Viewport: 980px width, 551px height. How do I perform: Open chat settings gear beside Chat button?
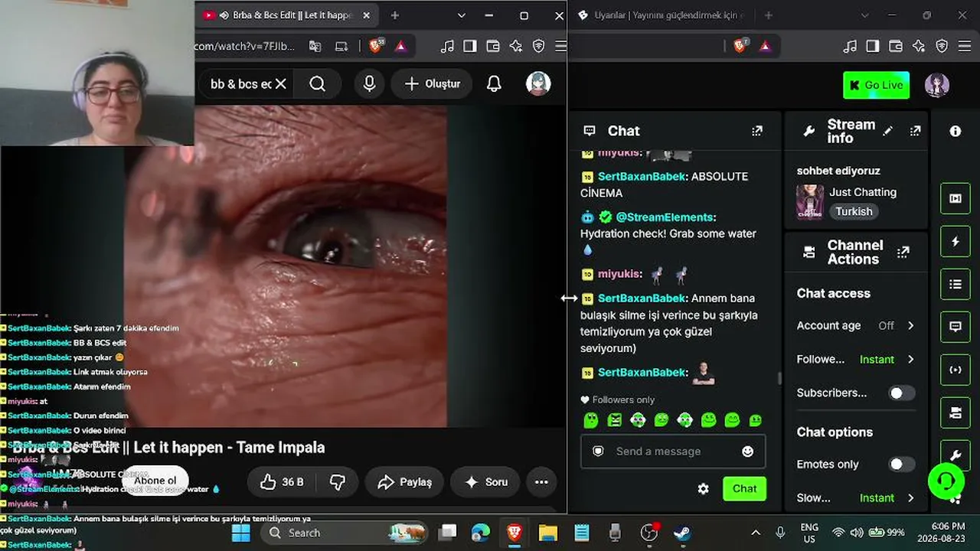[703, 489]
